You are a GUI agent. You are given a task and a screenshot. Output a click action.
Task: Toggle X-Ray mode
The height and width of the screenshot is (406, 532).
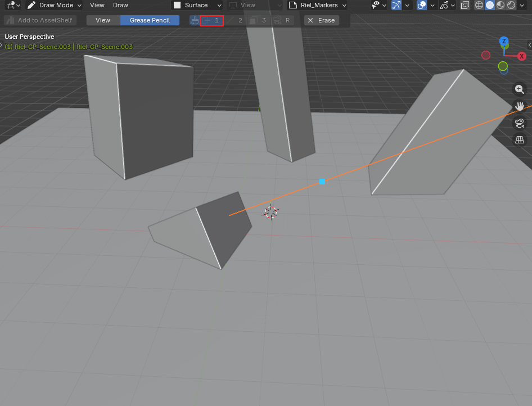coord(465,5)
